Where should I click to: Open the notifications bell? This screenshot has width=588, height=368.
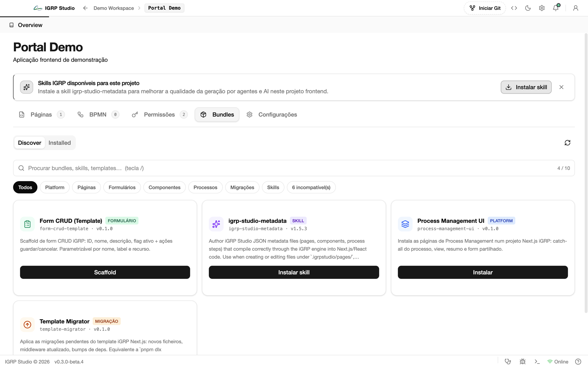tap(556, 8)
